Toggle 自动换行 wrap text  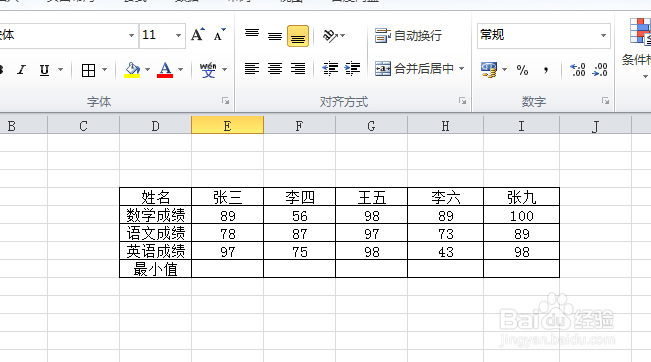click(408, 36)
